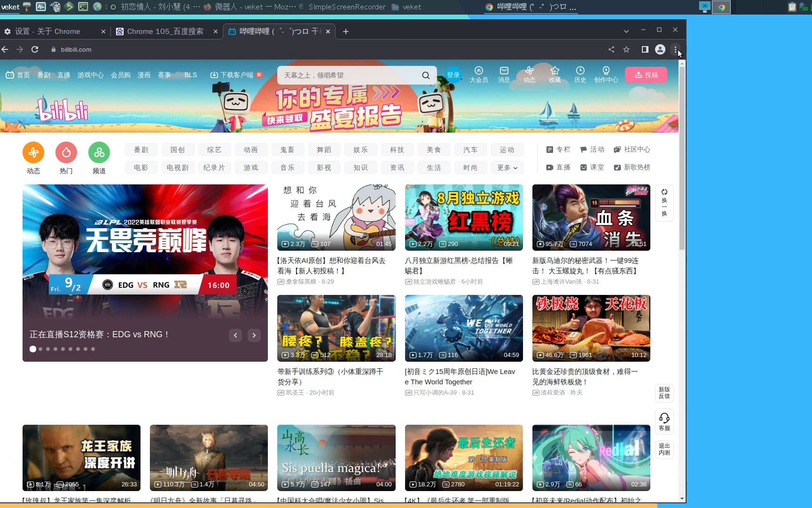Click 游戏中心 in top navigation
Viewport: 812px width, 508px height.
coord(91,75)
